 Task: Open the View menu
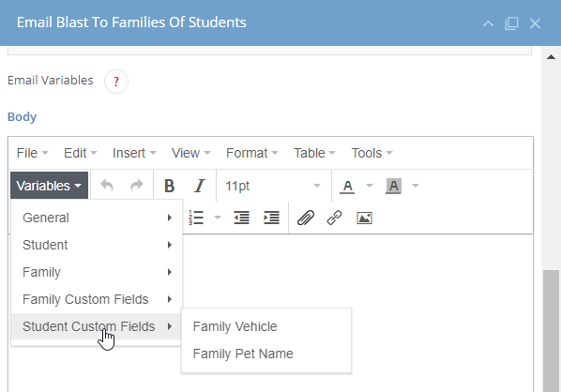[190, 153]
